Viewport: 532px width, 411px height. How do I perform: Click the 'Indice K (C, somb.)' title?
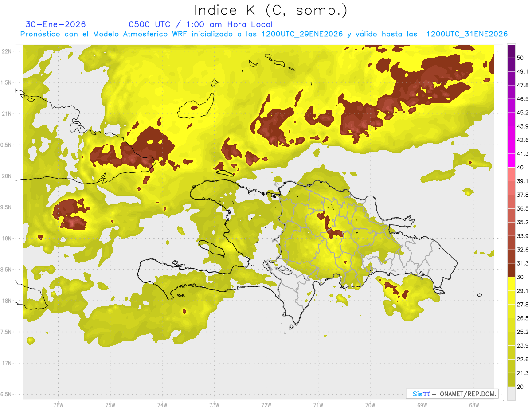click(x=270, y=10)
